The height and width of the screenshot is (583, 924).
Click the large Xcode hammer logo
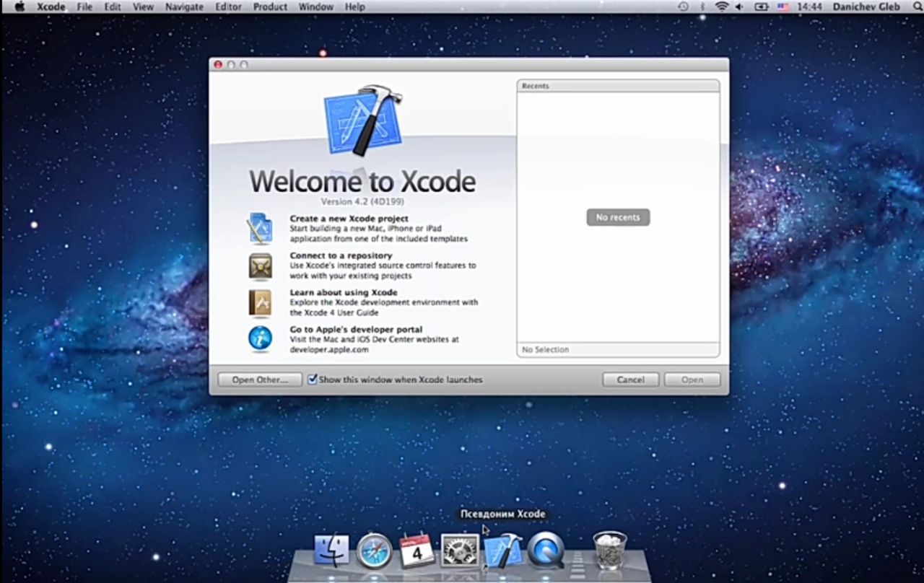(x=364, y=120)
